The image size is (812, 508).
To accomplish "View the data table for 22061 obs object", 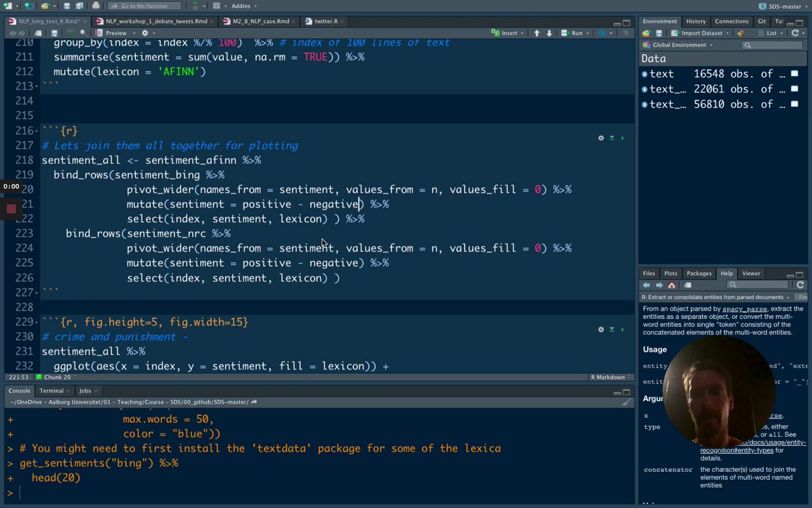I will (x=794, y=90).
